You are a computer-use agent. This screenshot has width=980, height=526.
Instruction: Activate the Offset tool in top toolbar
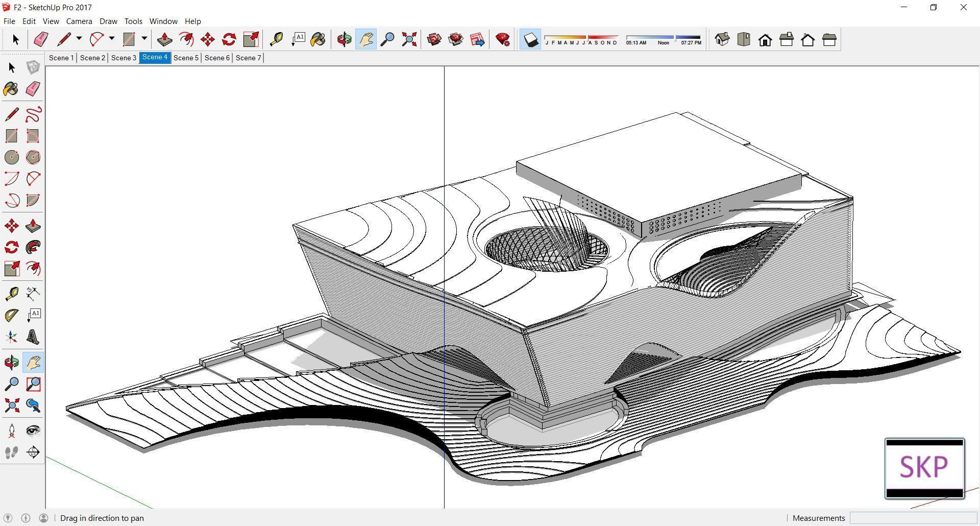coord(186,40)
